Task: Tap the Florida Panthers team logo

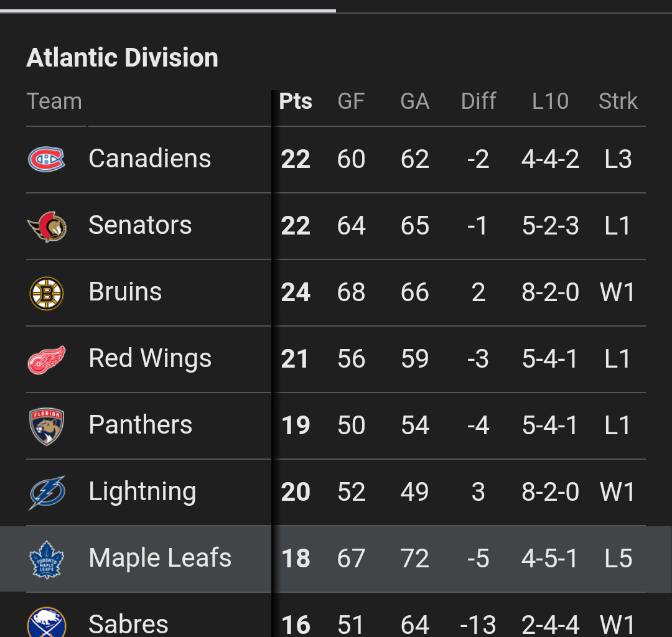Action: (x=47, y=426)
